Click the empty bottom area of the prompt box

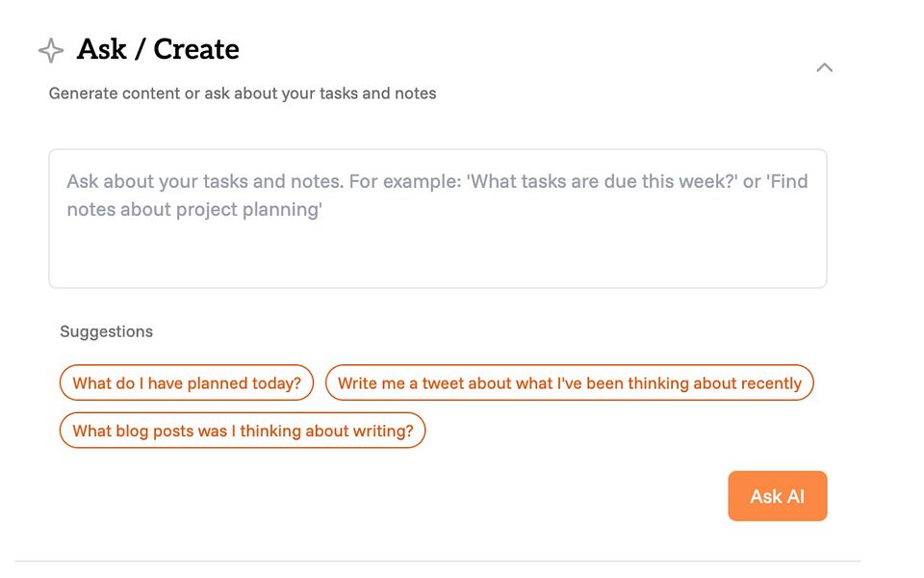tap(437, 260)
